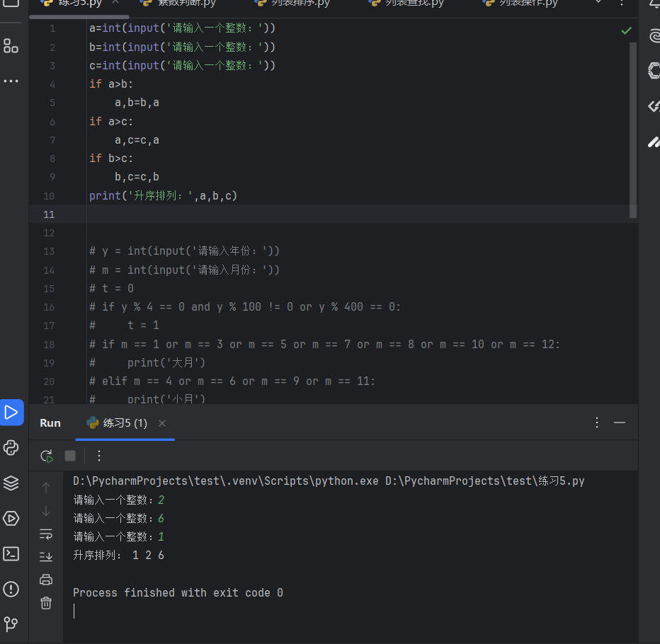Image resolution: width=660 pixels, height=644 pixels.
Task: Open the Terminal tool window
Action: pos(11,553)
